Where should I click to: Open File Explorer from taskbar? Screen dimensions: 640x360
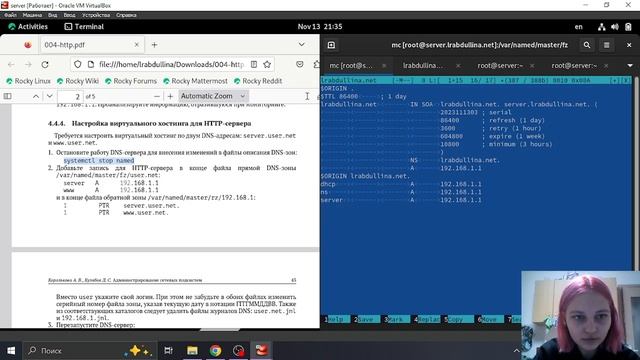pos(192,351)
